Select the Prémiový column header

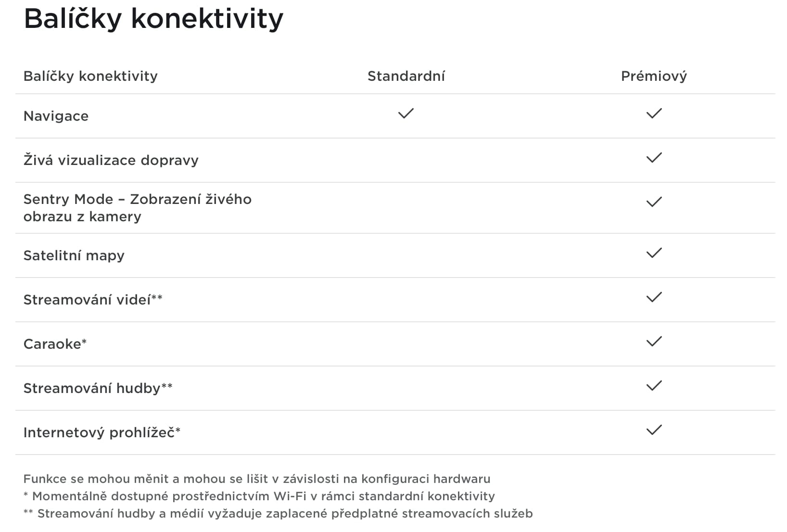click(654, 76)
